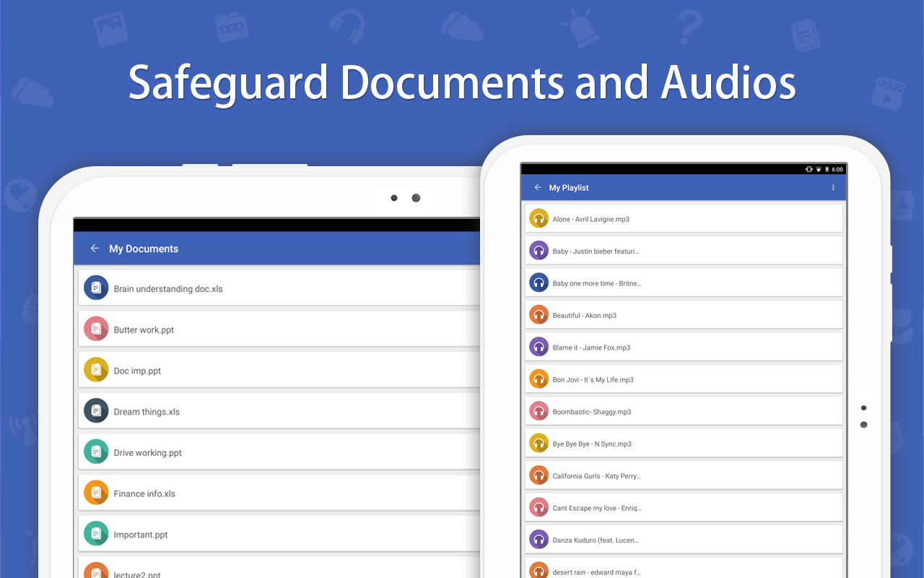Click headphone icon for Bye Bye Bye
This screenshot has height=578, width=924.
539,444
